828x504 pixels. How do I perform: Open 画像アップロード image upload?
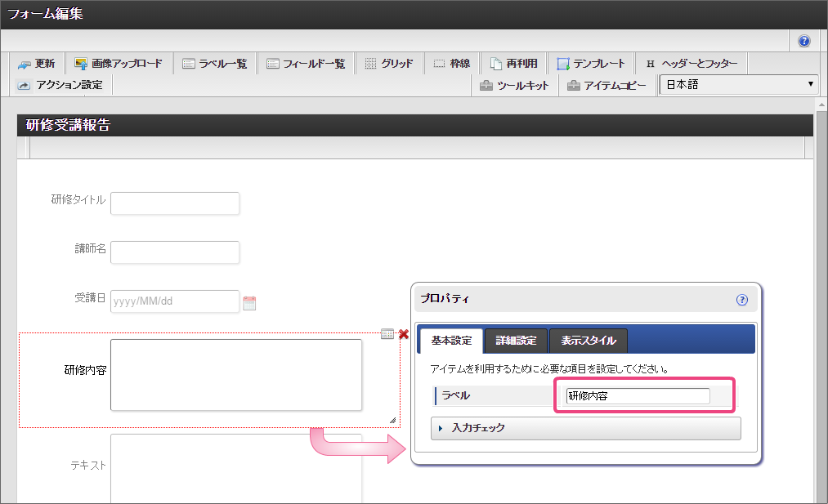pyautogui.click(x=119, y=64)
